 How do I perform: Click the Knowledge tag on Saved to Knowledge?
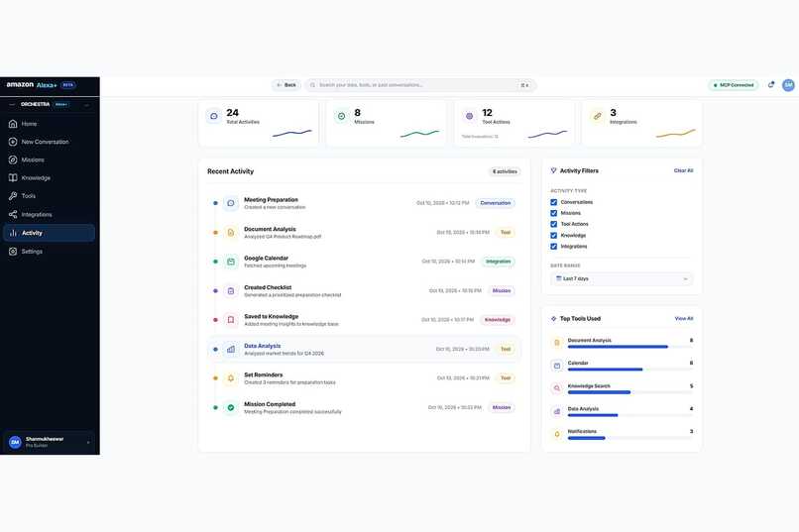point(498,320)
